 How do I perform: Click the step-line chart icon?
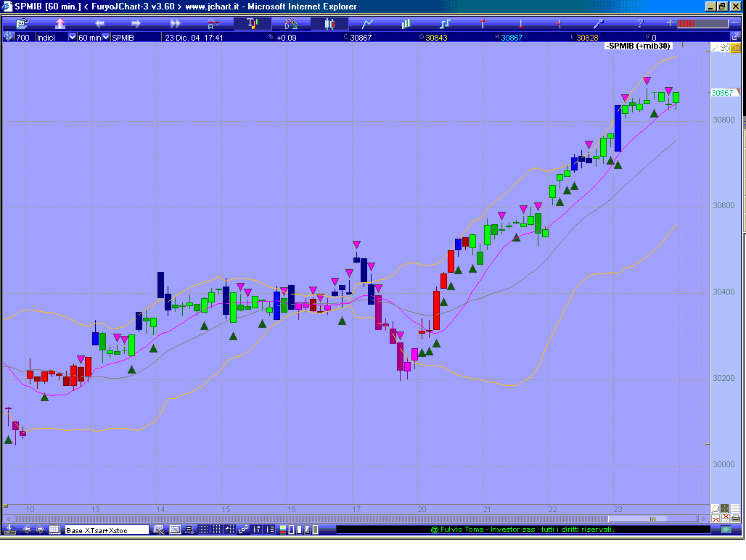tap(445, 24)
